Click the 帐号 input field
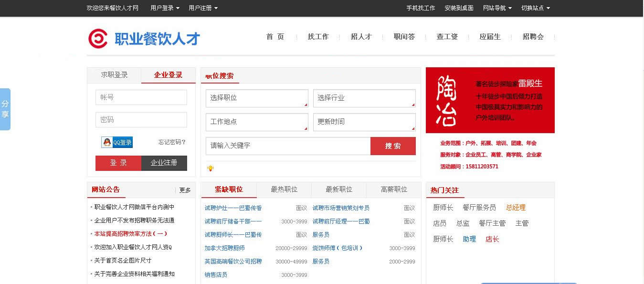Screen dimensions: 644x284 tap(141, 97)
